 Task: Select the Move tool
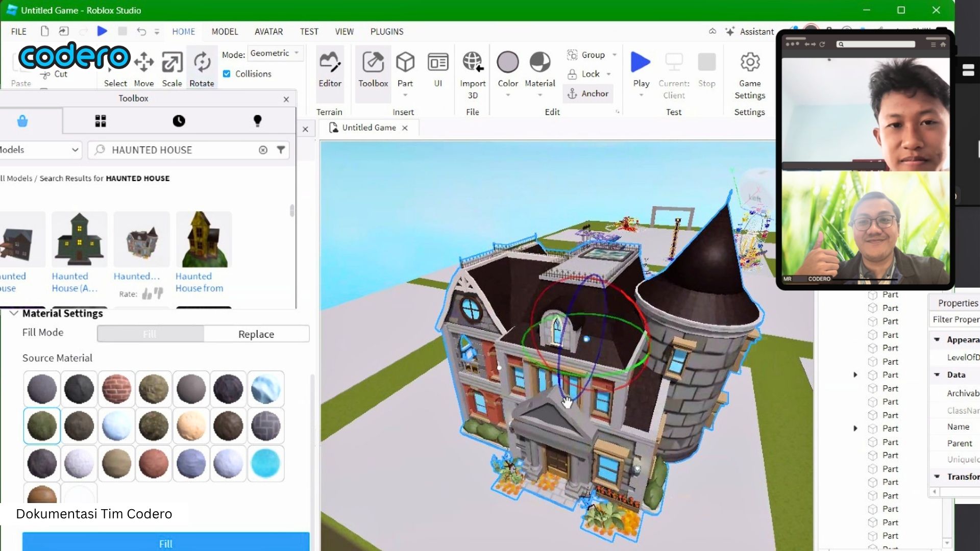pyautogui.click(x=144, y=69)
